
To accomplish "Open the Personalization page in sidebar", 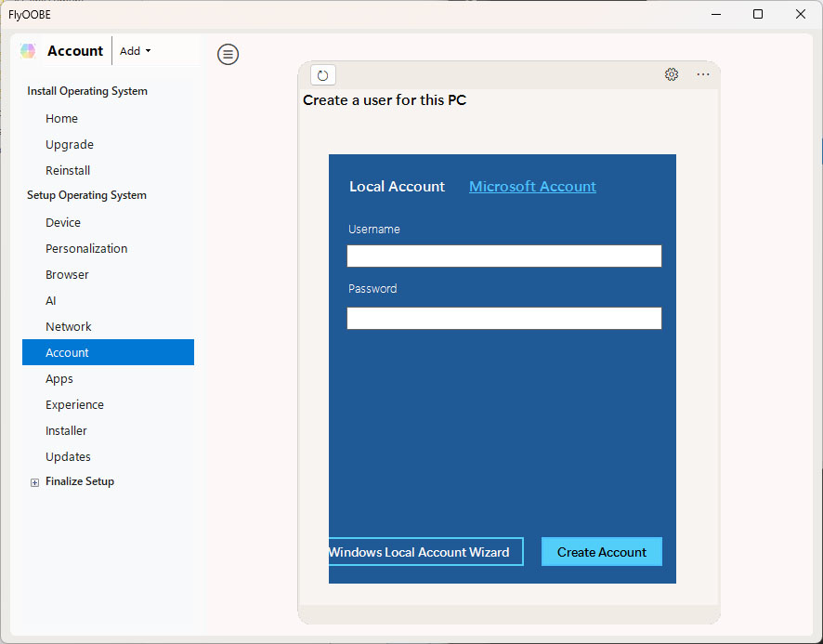I will 86,249.
